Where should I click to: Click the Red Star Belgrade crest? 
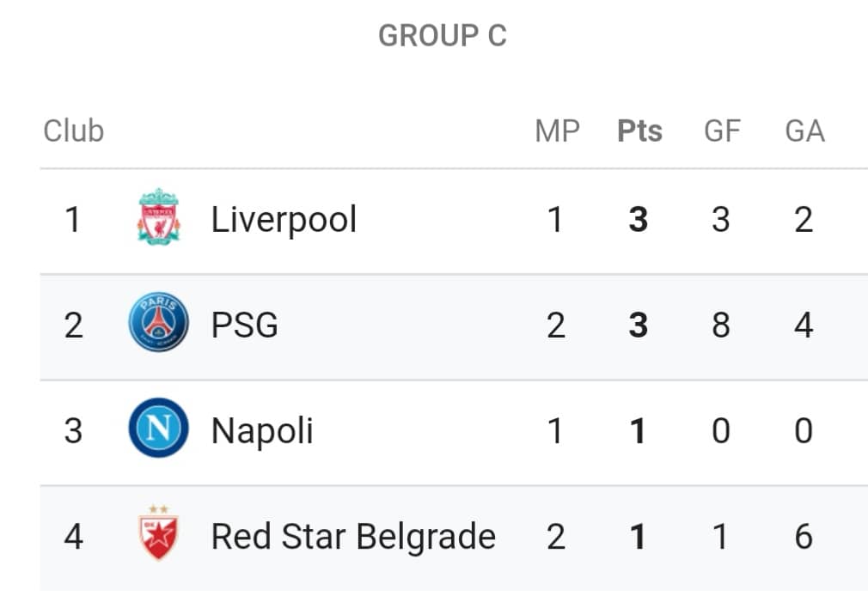tap(159, 533)
